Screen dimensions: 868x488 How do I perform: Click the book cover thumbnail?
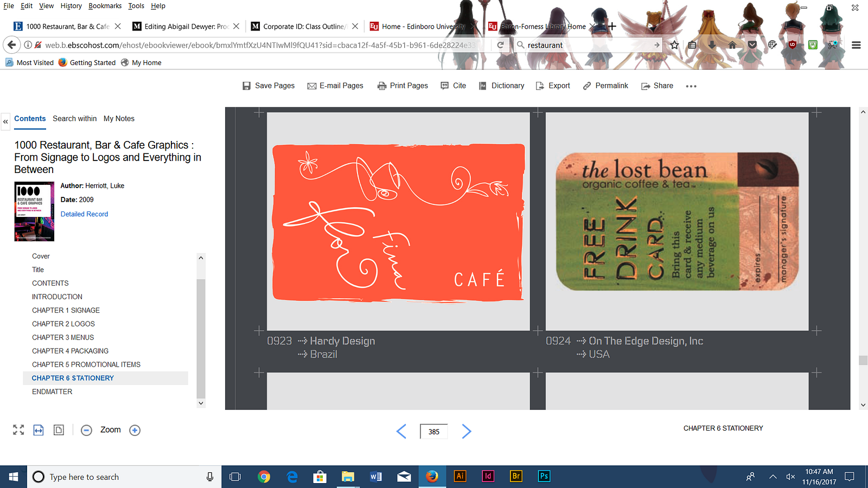(34, 211)
